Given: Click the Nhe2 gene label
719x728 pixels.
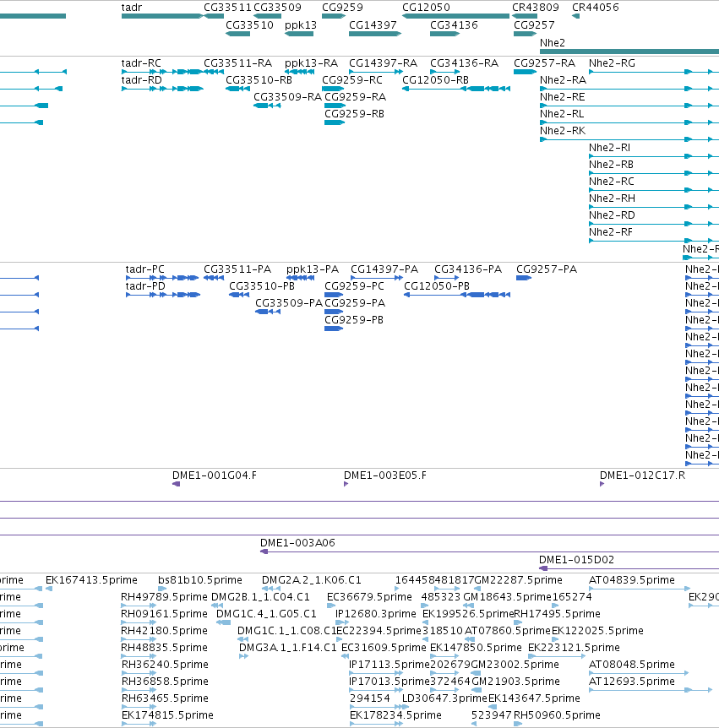Looking at the screenshot, I should [553, 43].
